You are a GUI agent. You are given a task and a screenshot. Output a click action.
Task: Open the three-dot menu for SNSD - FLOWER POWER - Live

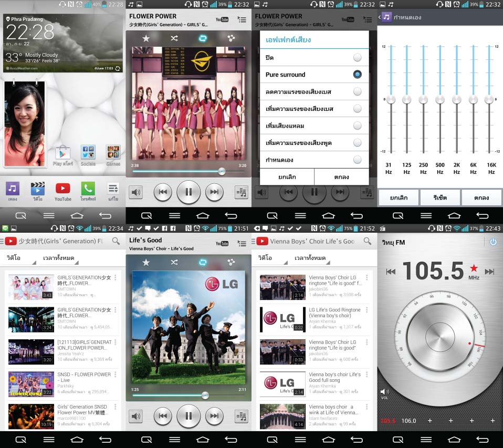pyautogui.click(x=115, y=374)
